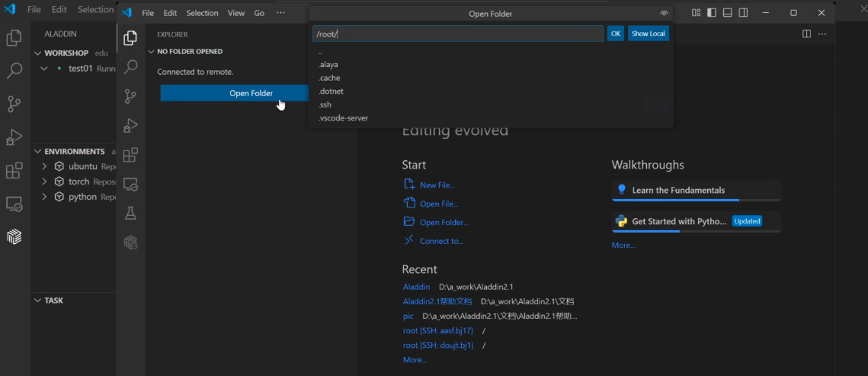Collapse NO FOLDER OPENED section
Screen dimensions: 868x376
click(151, 52)
